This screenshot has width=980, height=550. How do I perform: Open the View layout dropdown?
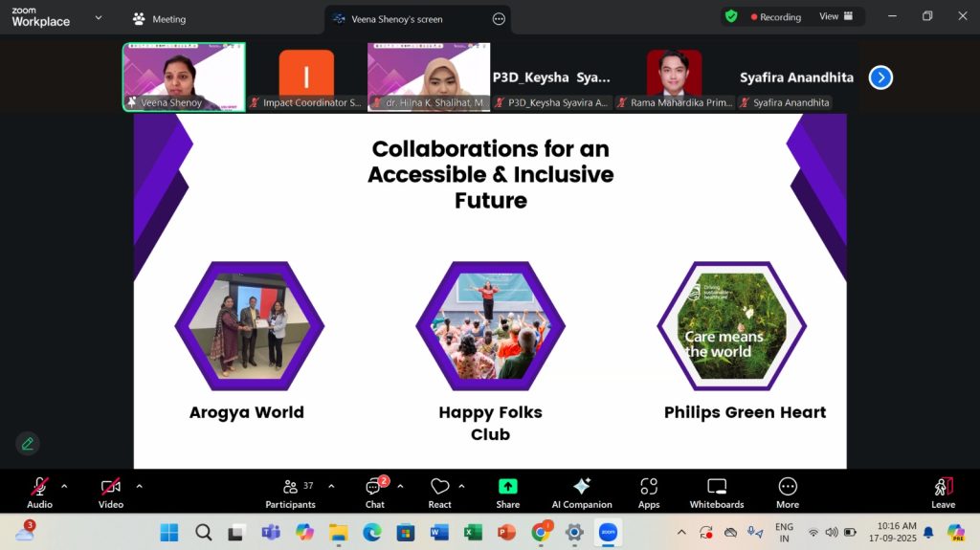coord(835,16)
